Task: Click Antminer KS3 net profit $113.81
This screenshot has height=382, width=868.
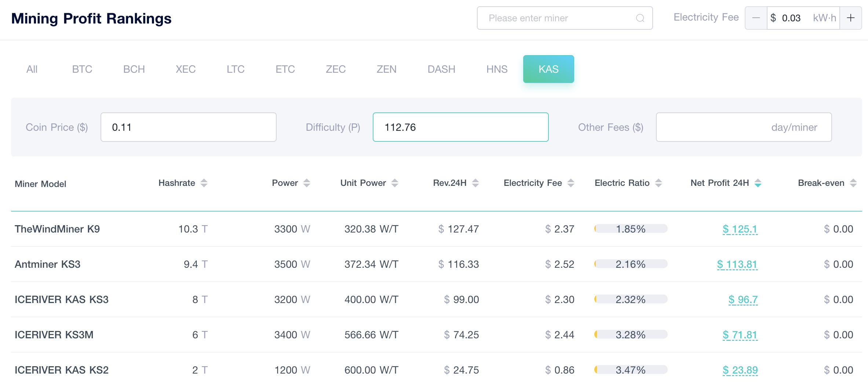Action: 737,264
